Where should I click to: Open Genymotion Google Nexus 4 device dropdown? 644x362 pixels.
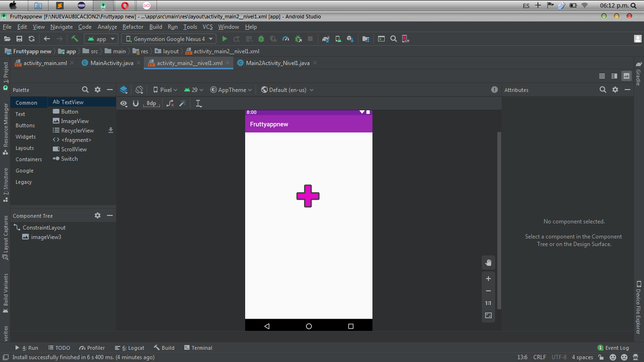coord(169,39)
